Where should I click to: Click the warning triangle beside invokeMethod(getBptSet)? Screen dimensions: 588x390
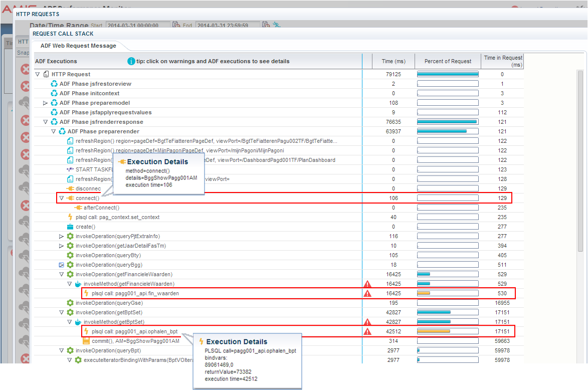[x=367, y=321]
